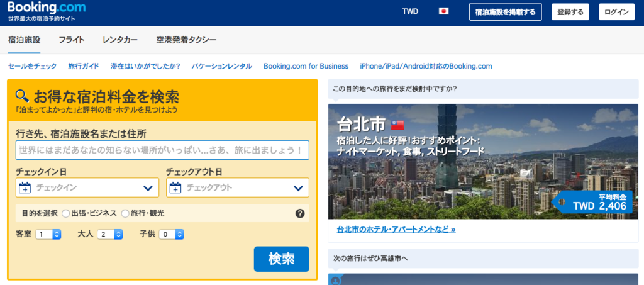The height and width of the screenshot is (285, 644).
Task: Open the バケーションレンタル link
Action: (222, 66)
